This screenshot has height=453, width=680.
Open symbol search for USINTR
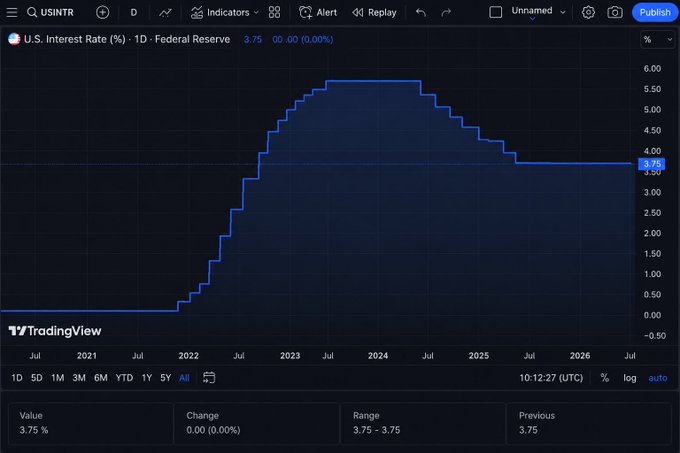tap(50, 13)
